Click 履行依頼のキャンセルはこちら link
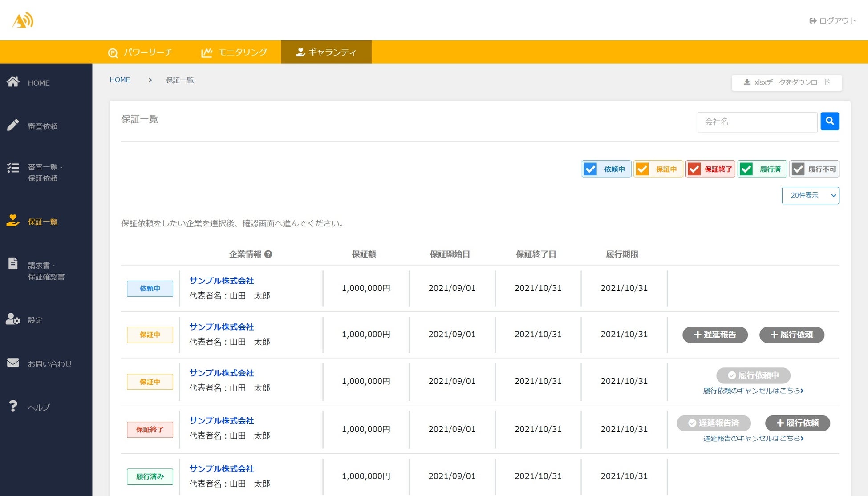The image size is (868, 496). tap(753, 391)
